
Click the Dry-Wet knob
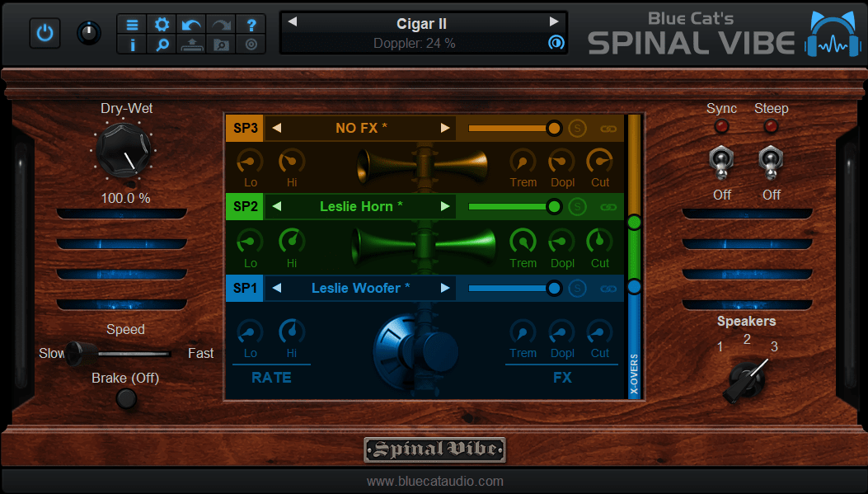[124, 153]
